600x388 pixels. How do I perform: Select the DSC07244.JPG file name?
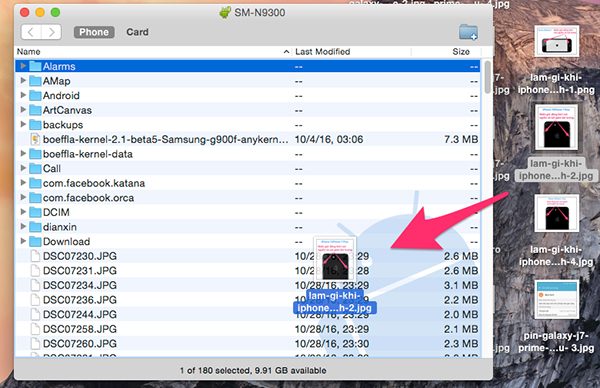point(80,314)
